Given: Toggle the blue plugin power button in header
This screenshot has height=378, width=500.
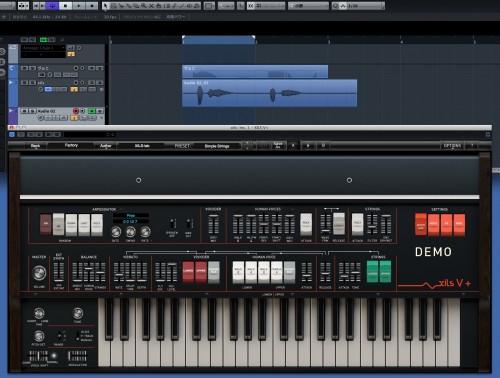Looking at the screenshot, I should (x=12, y=134).
